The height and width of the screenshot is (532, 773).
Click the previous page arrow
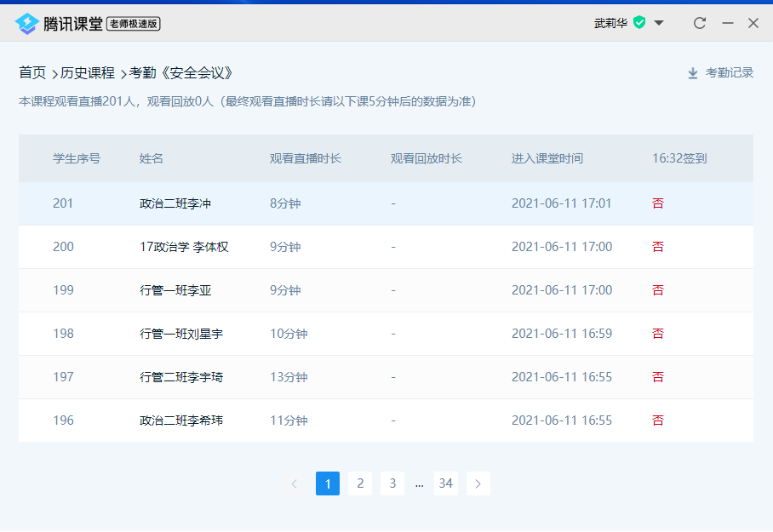(295, 483)
